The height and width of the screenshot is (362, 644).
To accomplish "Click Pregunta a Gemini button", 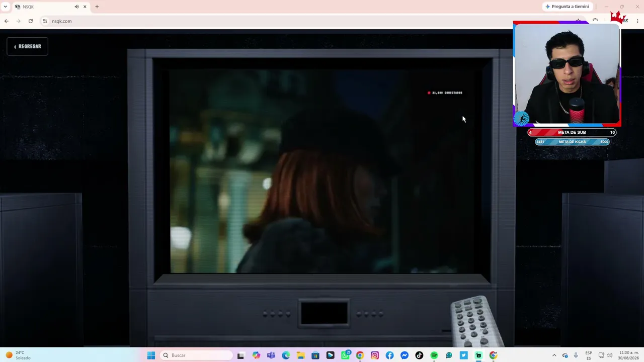I will click(567, 7).
